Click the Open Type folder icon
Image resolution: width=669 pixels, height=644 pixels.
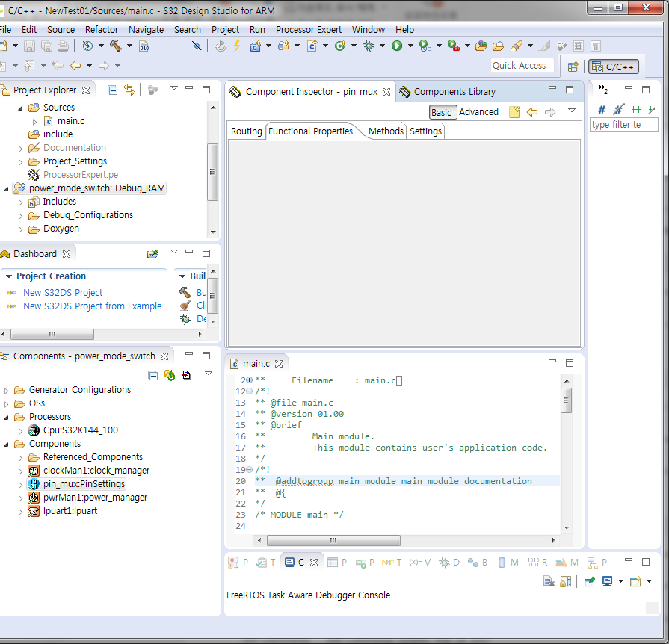tap(481, 46)
